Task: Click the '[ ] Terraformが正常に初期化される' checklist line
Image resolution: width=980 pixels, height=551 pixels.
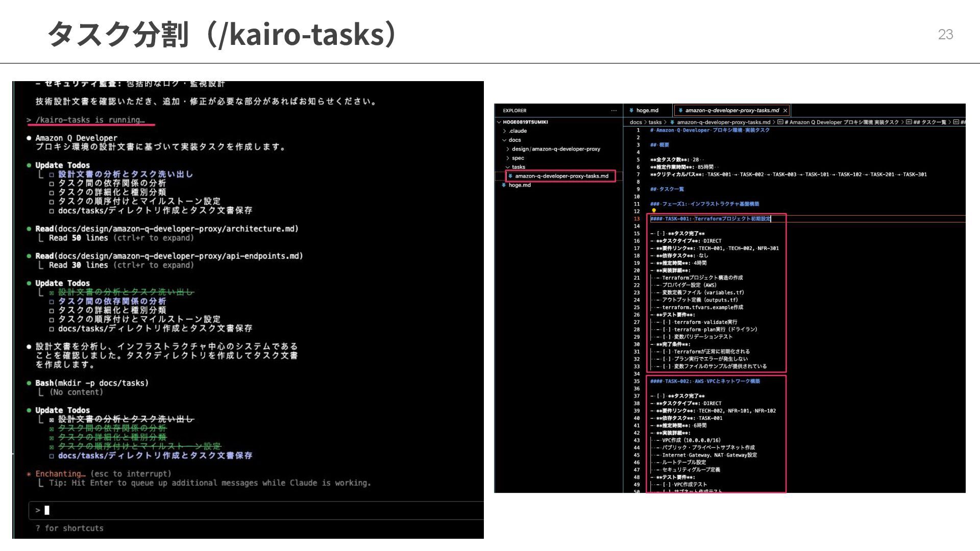Action: click(x=703, y=352)
